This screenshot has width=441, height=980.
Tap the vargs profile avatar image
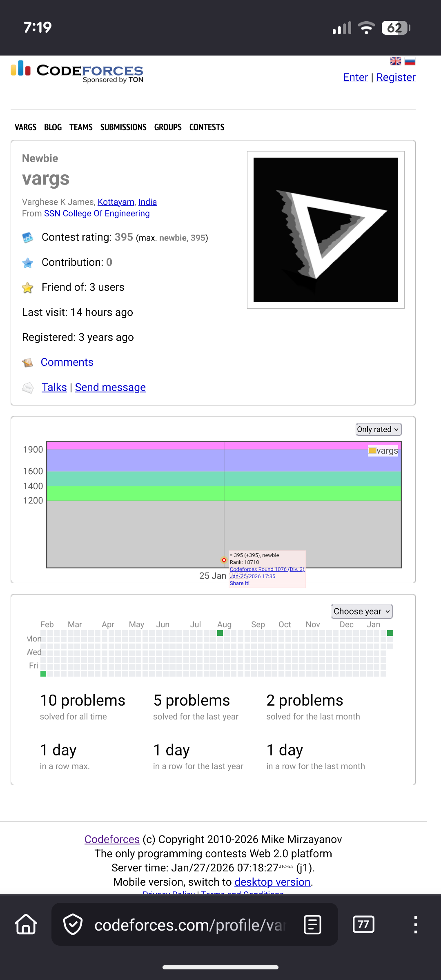[325, 230]
